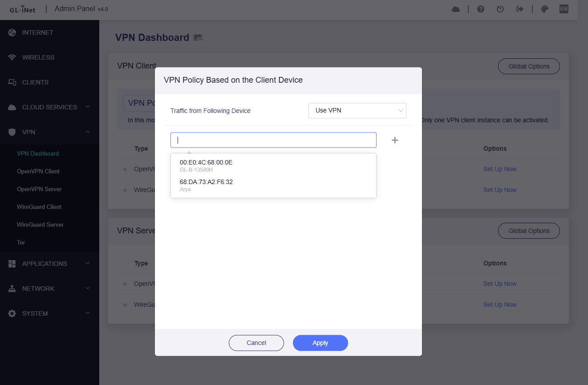Screen dimensions: 588x385
Task: Click the VPN Dashboard guide icon
Action: click(198, 38)
